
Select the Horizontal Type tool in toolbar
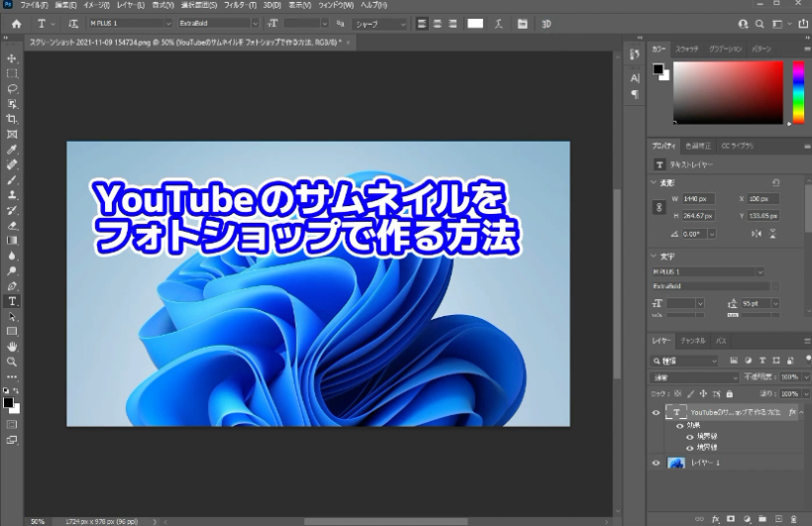pyautogui.click(x=12, y=301)
